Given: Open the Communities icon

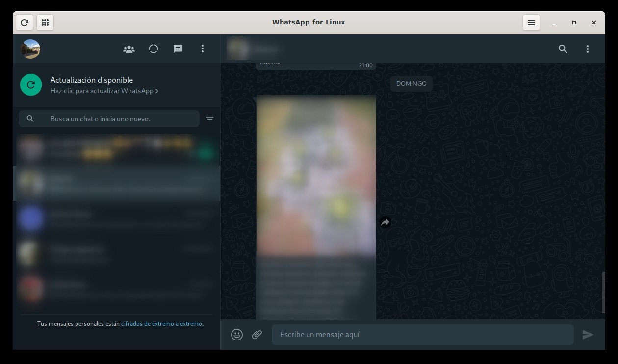Looking at the screenshot, I should coord(129,49).
